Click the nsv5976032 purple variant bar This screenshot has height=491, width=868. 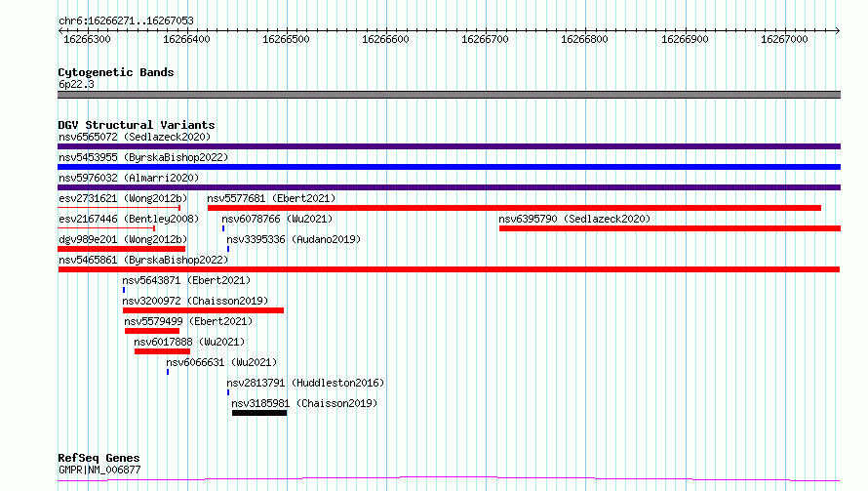pos(449,187)
